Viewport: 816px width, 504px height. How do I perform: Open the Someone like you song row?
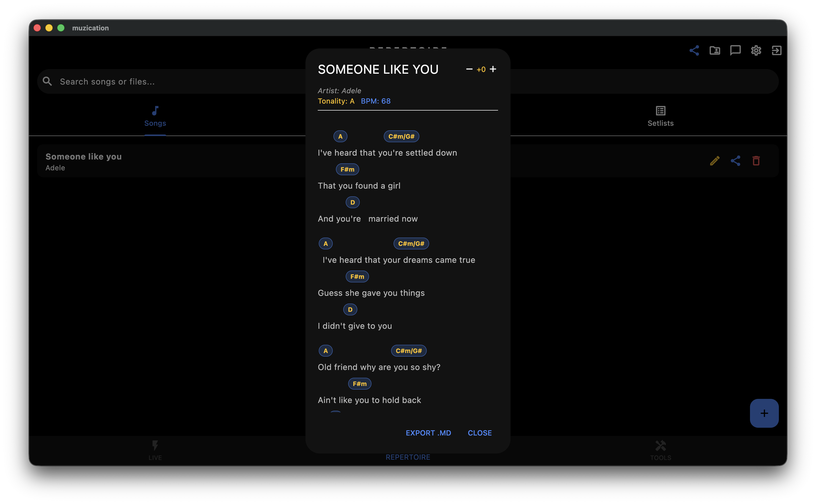coord(408,161)
